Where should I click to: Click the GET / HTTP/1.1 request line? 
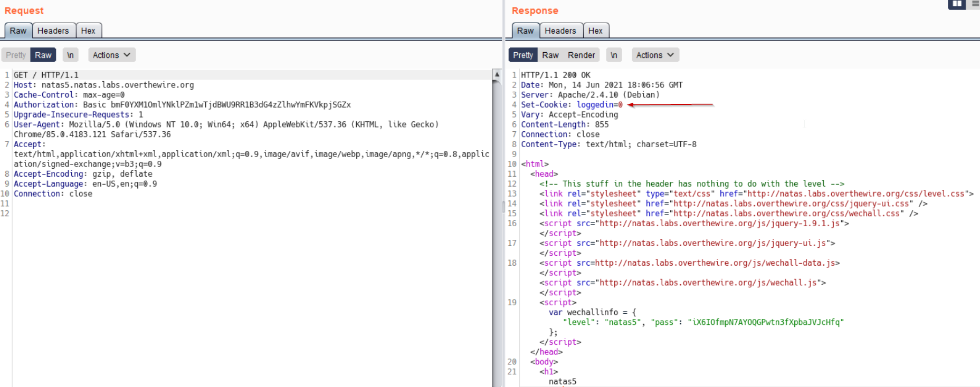coord(46,75)
